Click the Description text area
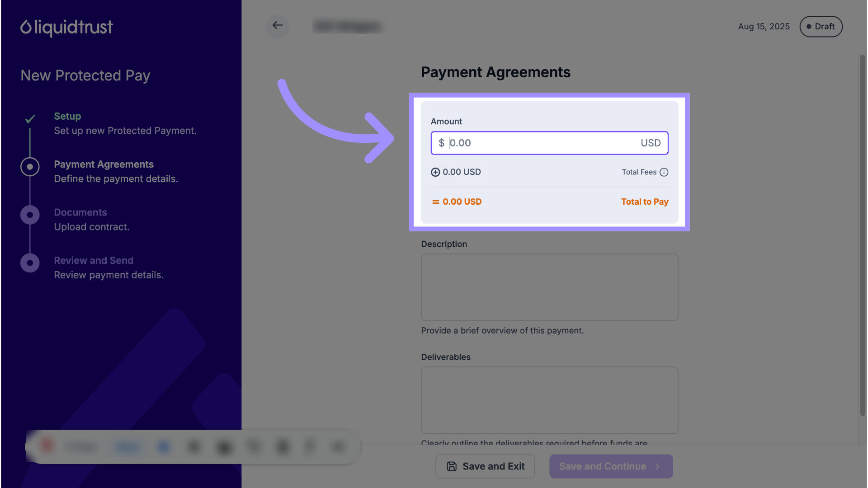The width and height of the screenshot is (868, 488). pyautogui.click(x=549, y=287)
